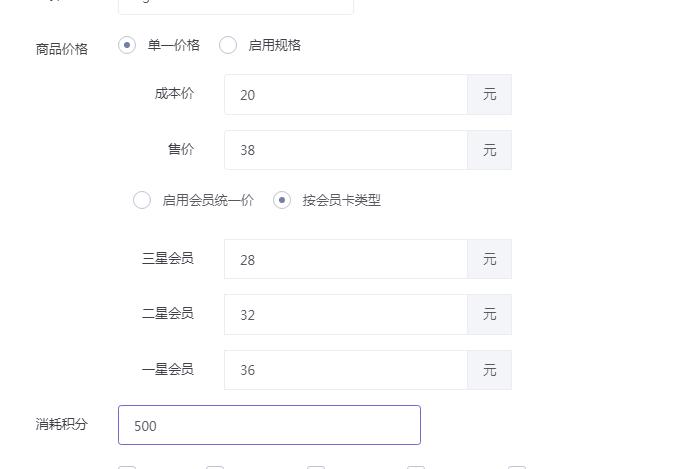Screen dimensions: 700x469
Task: Click the 成本价 input containing 20
Action: pos(345,95)
